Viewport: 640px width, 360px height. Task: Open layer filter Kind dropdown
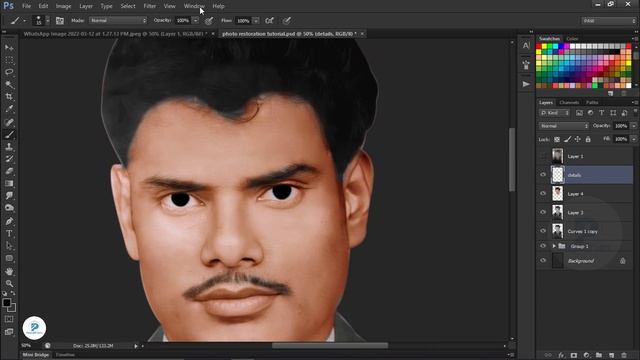click(555, 113)
